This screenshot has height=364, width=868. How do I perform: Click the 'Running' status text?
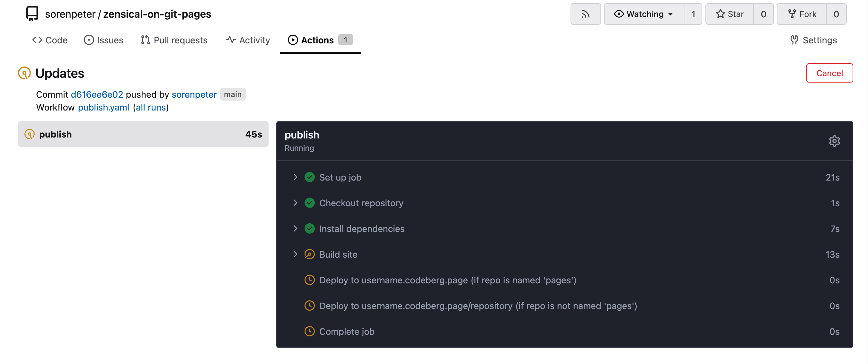[299, 148]
